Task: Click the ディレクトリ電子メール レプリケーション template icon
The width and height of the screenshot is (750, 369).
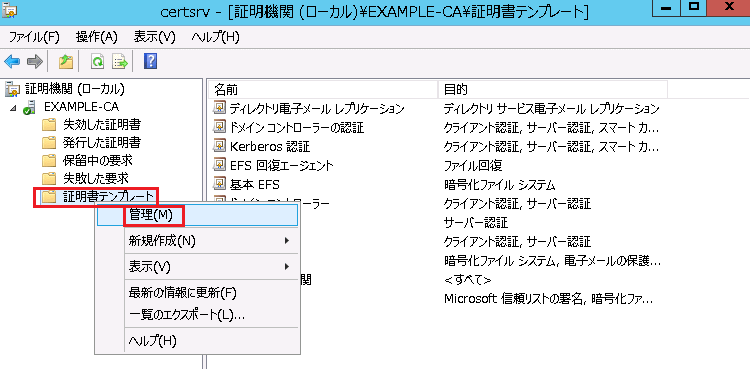Action: [219, 108]
